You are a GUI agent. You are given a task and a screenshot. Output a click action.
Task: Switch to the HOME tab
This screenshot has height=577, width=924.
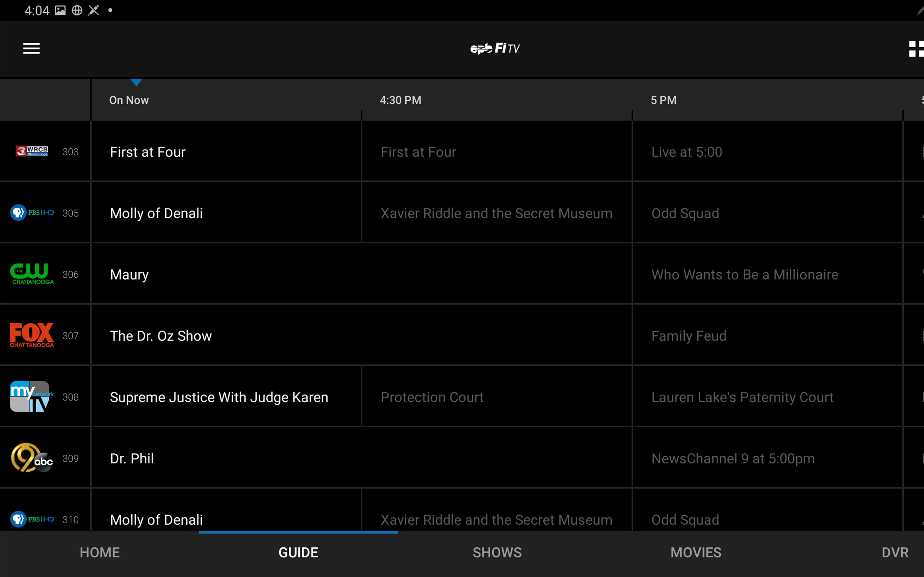point(99,552)
